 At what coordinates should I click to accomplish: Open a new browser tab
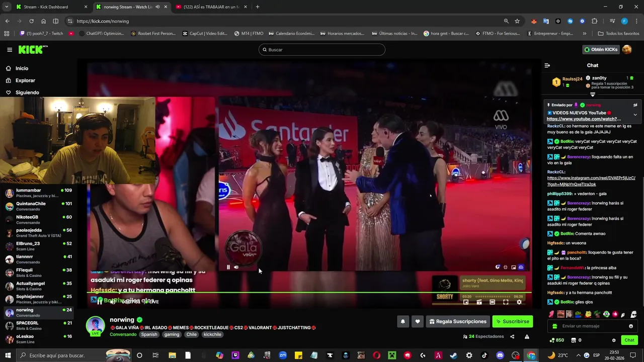coord(258,7)
